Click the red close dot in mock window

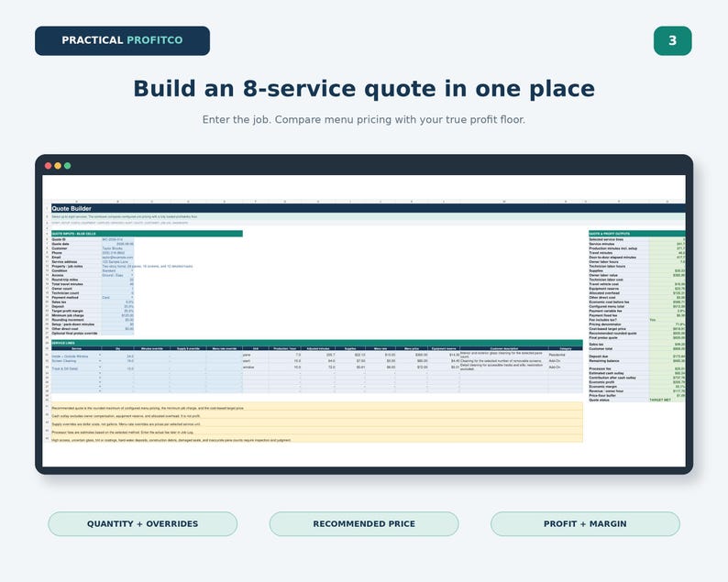48,166
